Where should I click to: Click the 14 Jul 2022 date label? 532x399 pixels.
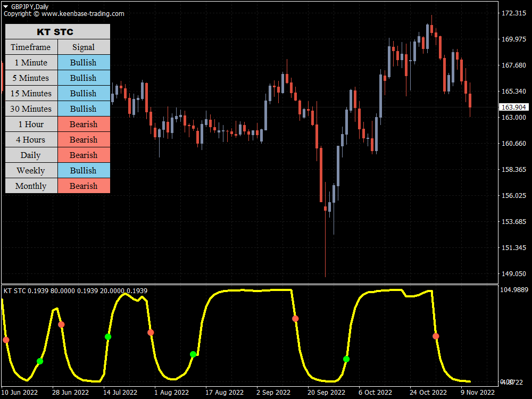coord(120,393)
